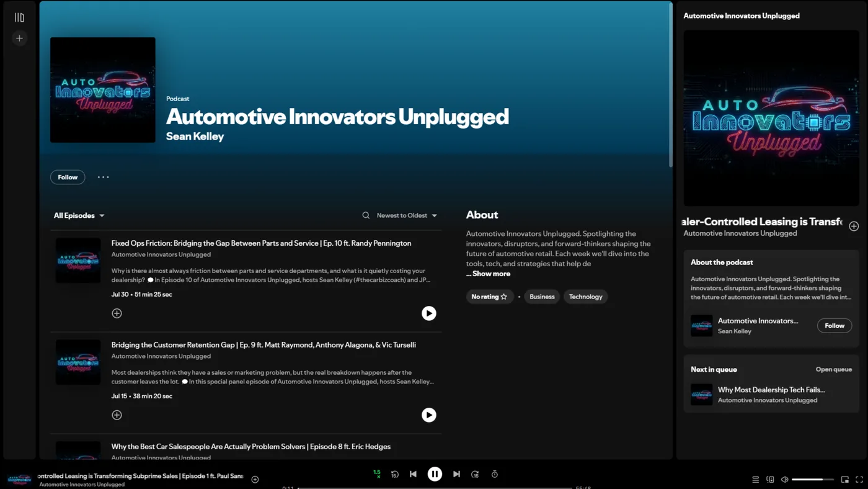Open Why the Best Car Salespeople episode title

click(251, 447)
